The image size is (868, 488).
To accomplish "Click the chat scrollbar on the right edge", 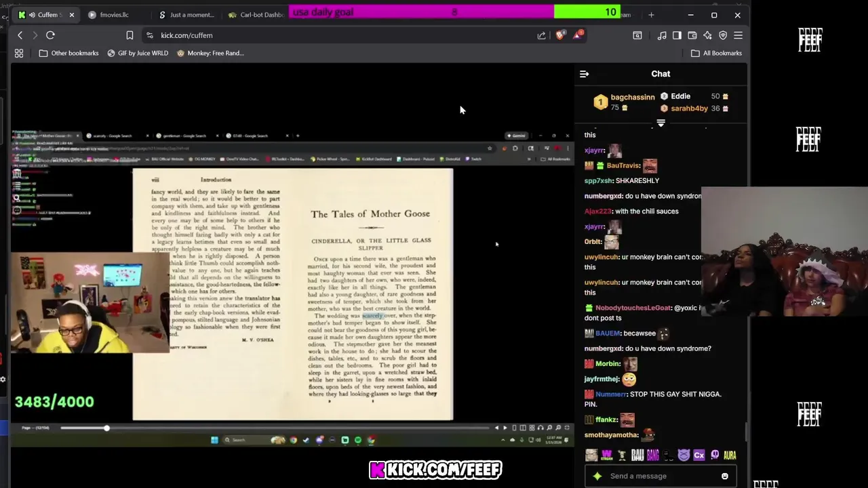I will coord(745,431).
